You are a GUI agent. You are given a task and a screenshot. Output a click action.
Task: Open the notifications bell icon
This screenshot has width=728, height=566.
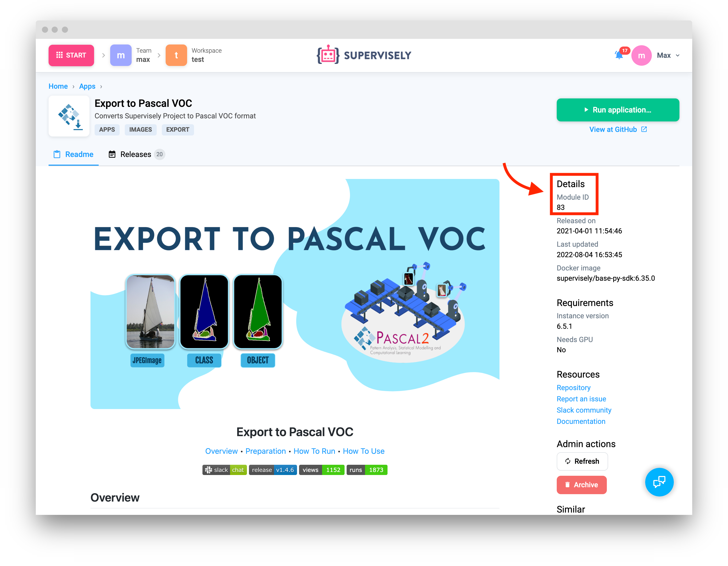(619, 55)
